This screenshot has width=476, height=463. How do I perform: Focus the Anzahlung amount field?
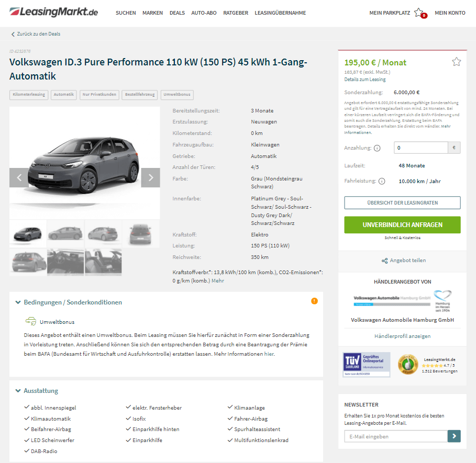(420, 148)
